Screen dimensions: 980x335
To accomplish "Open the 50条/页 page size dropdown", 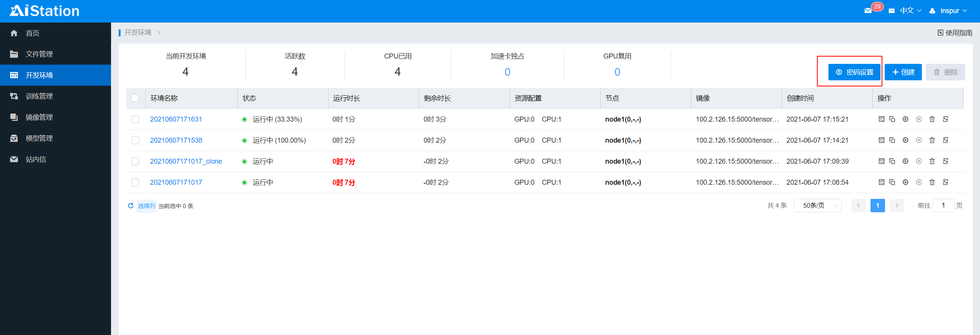I will coord(817,206).
